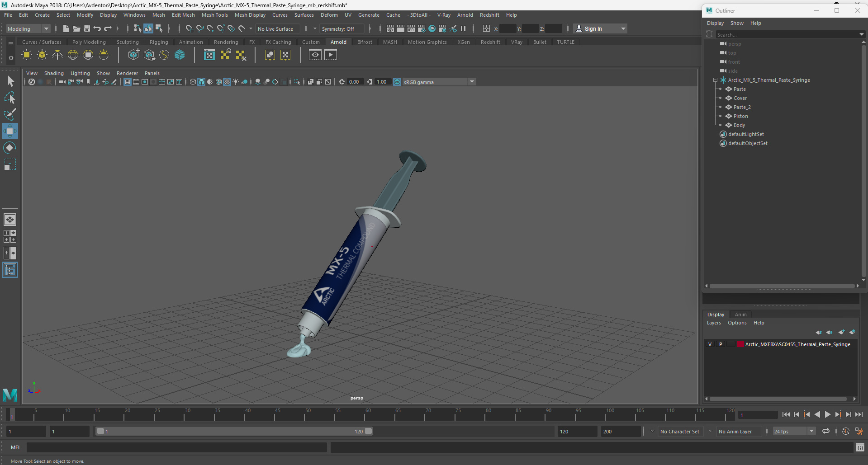
Task: Click the MEL command language button
Action: [16, 447]
